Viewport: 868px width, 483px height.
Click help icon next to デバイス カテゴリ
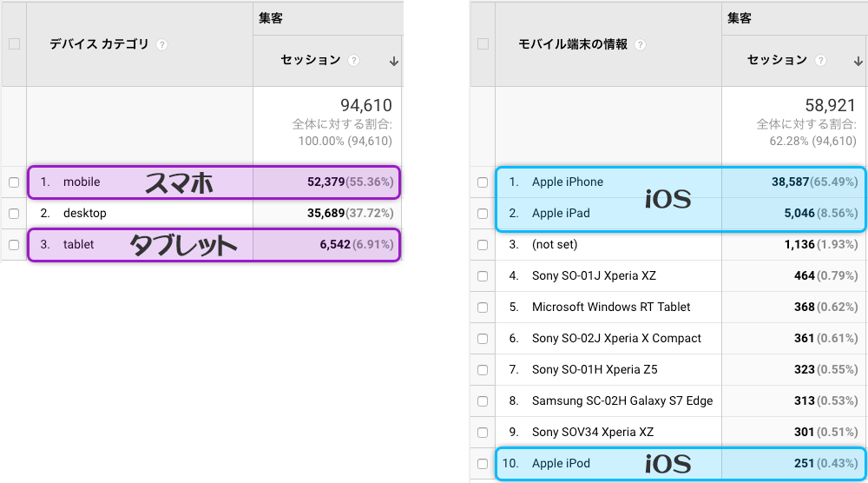(161, 45)
